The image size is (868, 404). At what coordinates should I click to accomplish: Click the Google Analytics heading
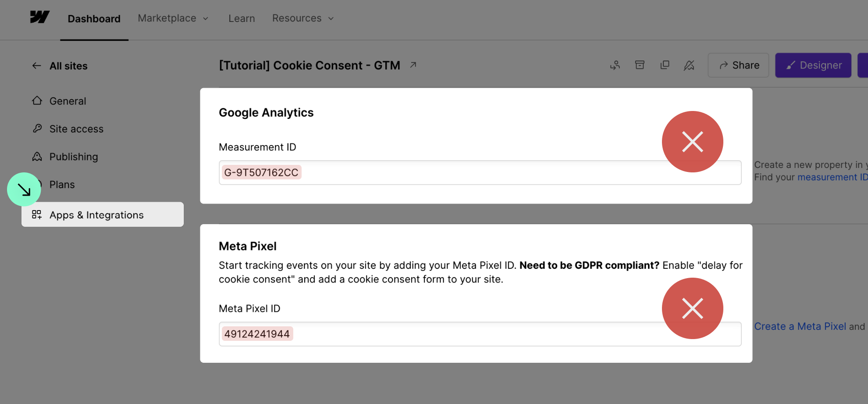pos(266,113)
